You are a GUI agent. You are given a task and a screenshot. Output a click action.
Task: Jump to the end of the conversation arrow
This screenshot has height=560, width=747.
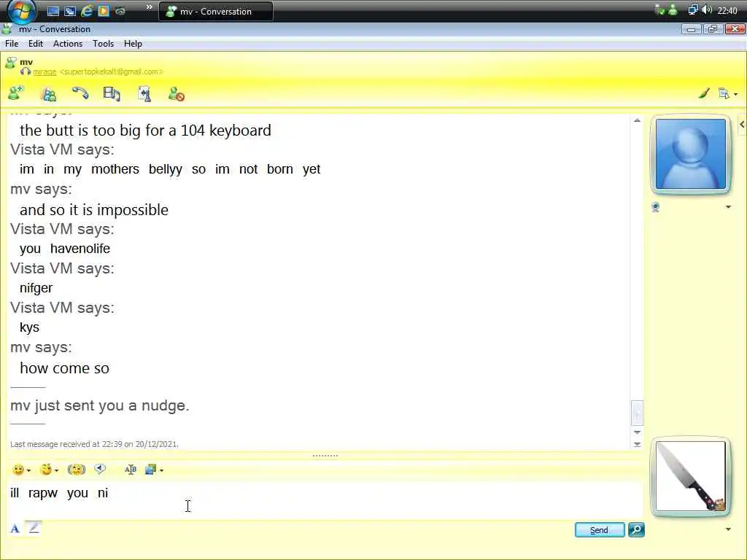pyautogui.click(x=637, y=444)
